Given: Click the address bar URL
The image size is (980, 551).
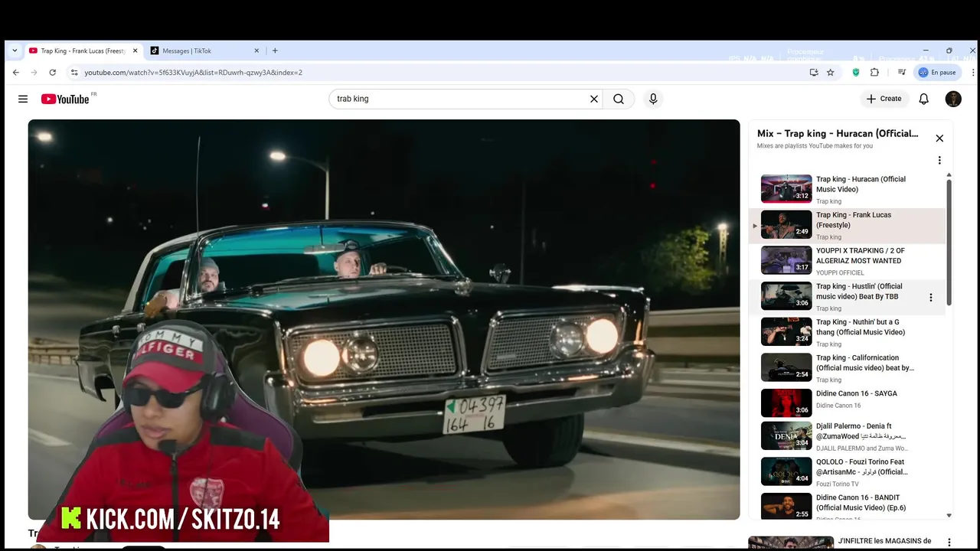Looking at the screenshot, I should (193, 72).
